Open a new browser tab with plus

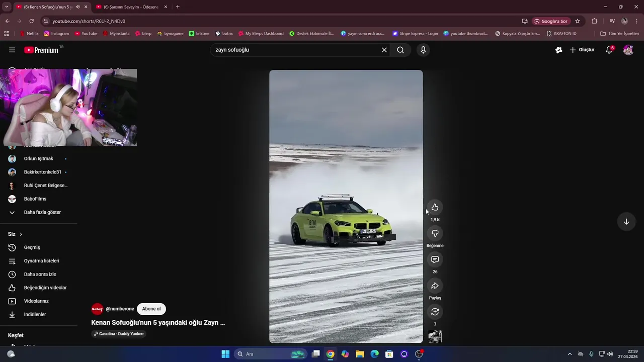coord(178,7)
